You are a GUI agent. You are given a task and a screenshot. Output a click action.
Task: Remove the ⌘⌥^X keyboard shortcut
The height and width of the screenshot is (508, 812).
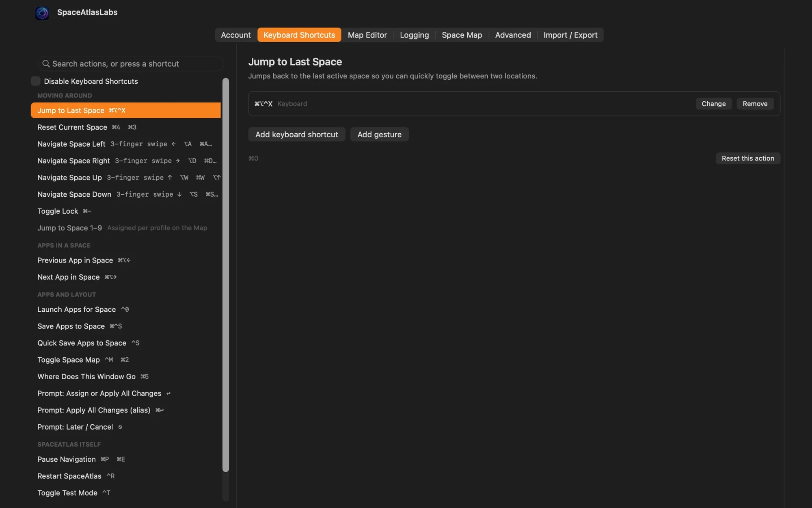click(755, 104)
